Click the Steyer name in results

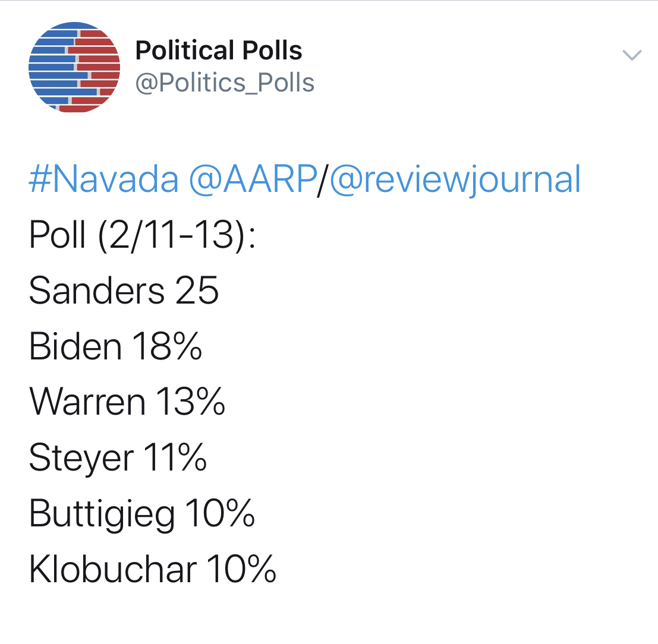tap(81, 458)
